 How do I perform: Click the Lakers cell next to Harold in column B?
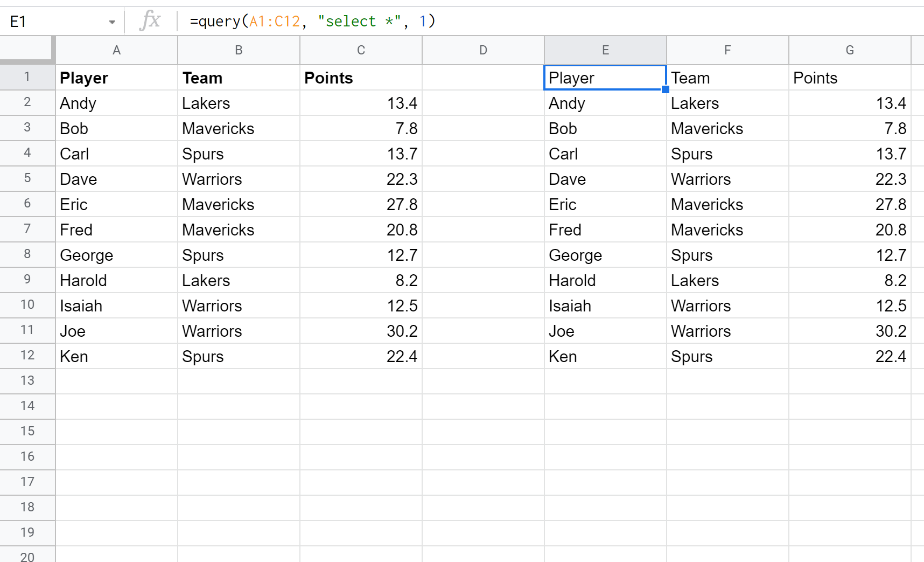click(x=239, y=281)
